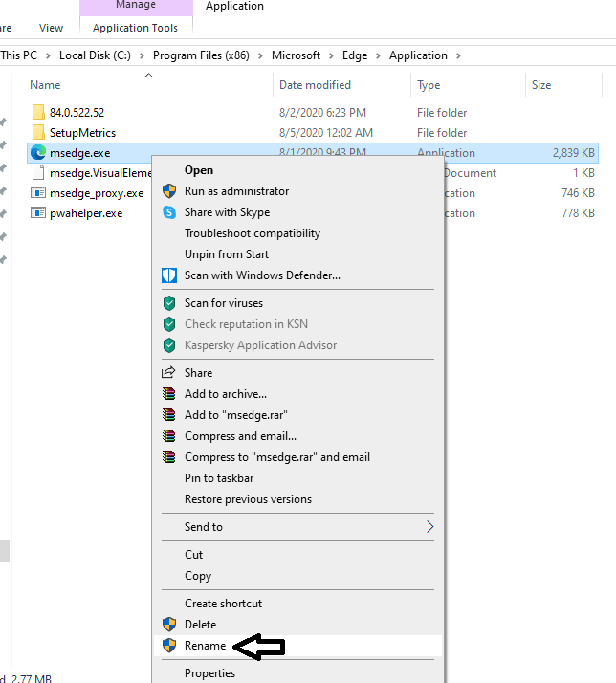616x683 pixels.
Task: Expand chevron after Application in address bar
Action: 458,55
